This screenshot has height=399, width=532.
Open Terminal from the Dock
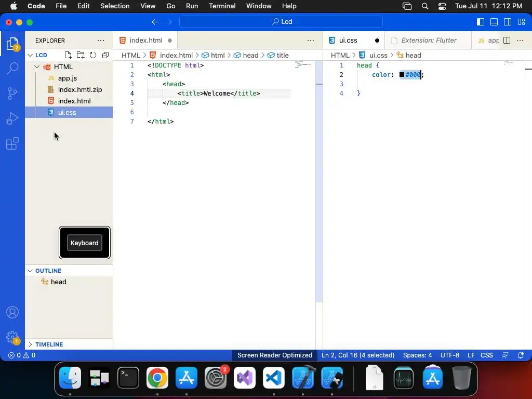[128, 378]
